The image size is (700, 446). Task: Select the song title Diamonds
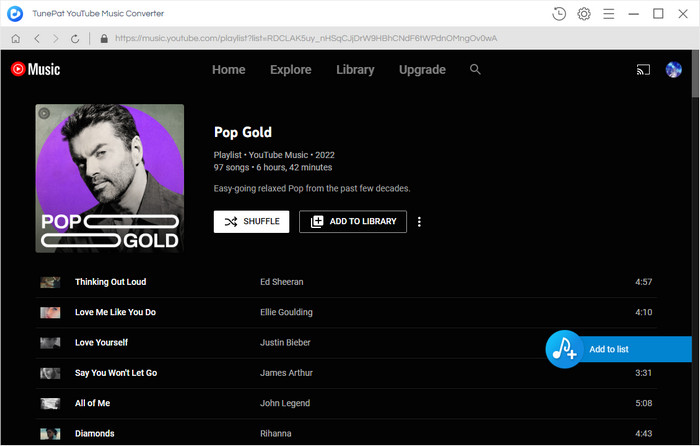95,433
